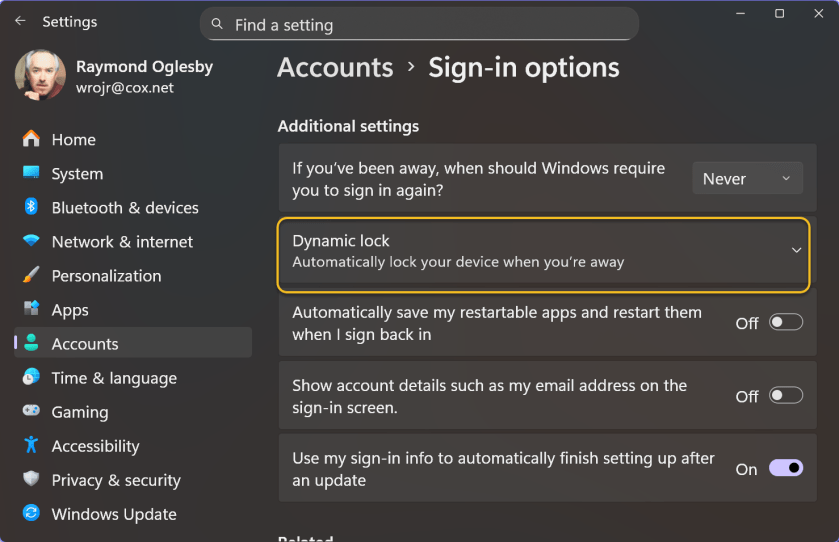
Task: Click the Home icon in sidebar
Action: (x=31, y=139)
